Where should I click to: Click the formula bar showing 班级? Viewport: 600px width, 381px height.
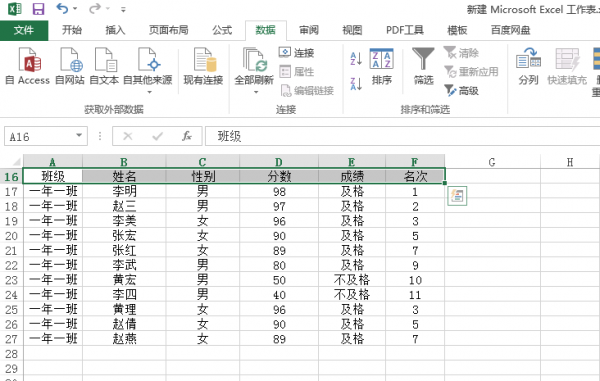pos(403,136)
